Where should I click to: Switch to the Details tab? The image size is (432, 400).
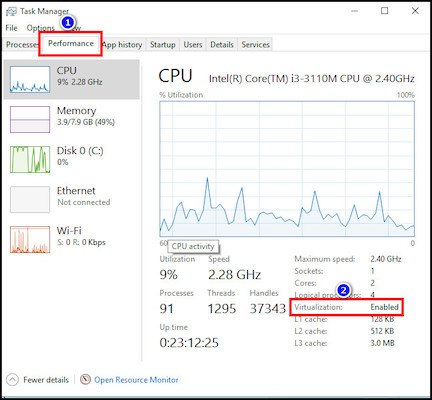[x=222, y=45]
